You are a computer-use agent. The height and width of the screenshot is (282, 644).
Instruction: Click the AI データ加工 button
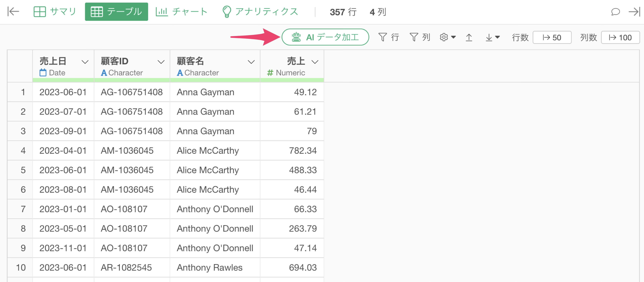coord(325,37)
